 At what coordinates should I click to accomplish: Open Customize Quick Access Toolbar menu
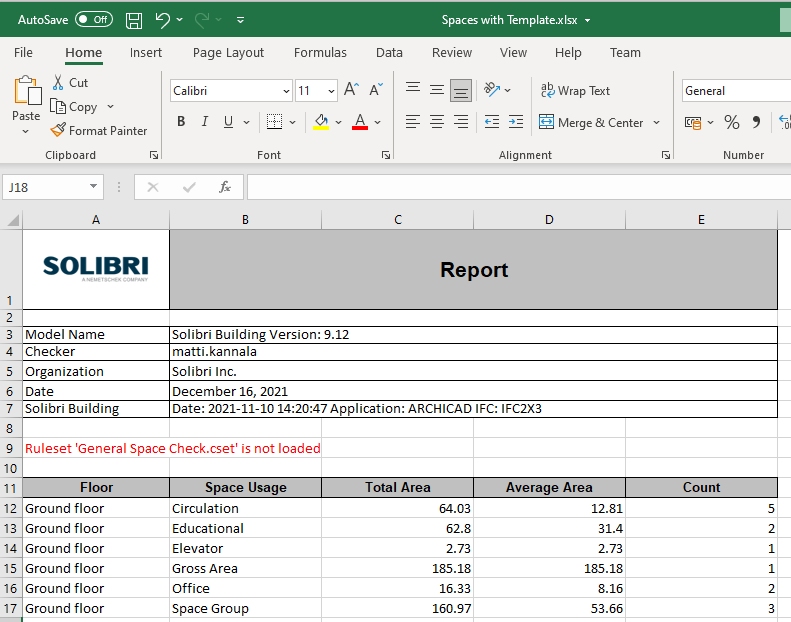241,20
